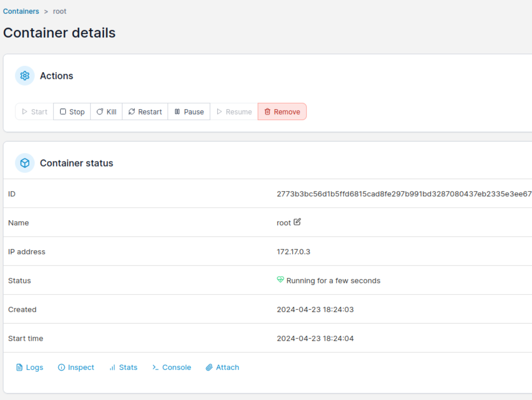Image resolution: width=532 pixels, height=400 pixels.
Task: Pause the container
Action: (189, 112)
